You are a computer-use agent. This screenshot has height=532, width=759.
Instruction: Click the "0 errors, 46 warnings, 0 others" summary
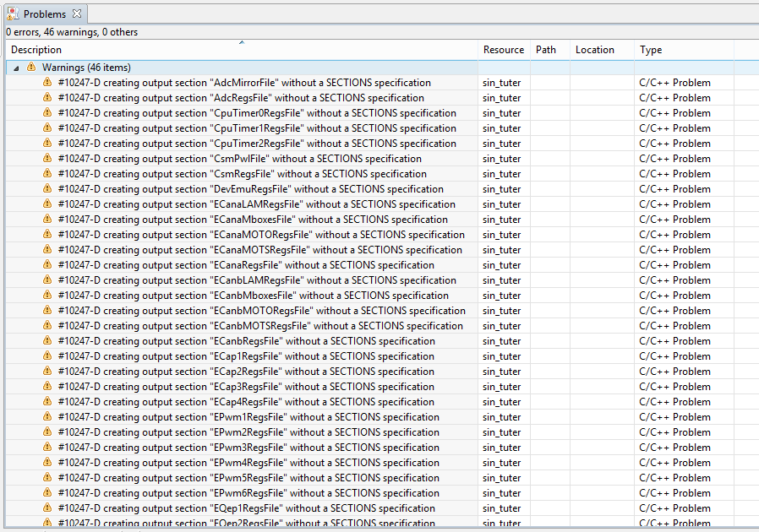[72, 32]
